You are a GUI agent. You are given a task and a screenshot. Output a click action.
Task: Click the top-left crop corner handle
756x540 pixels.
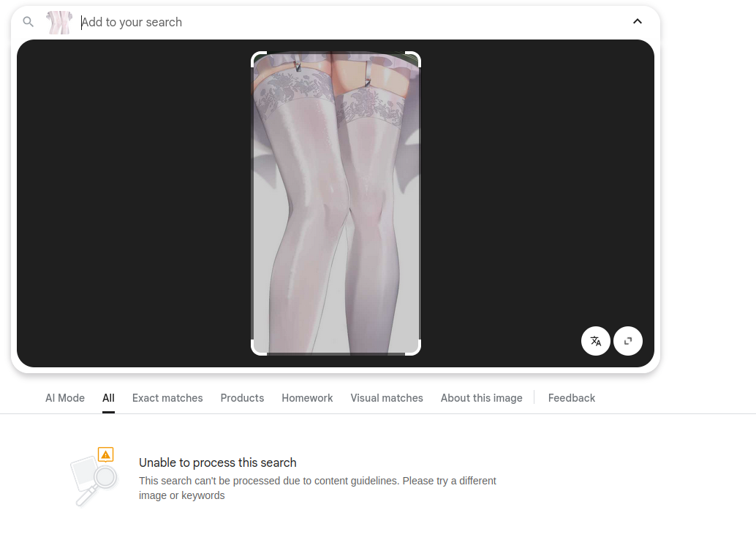[x=257, y=58]
